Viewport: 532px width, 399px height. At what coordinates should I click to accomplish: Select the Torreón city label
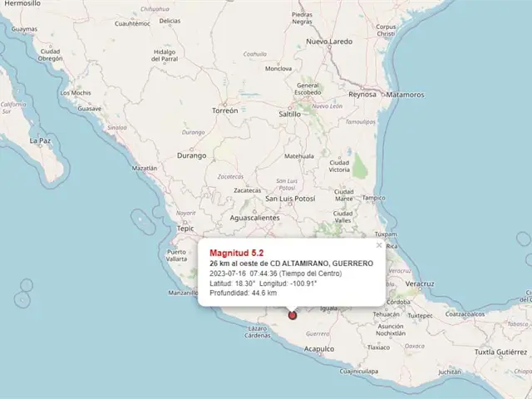[x=225, y=111]
